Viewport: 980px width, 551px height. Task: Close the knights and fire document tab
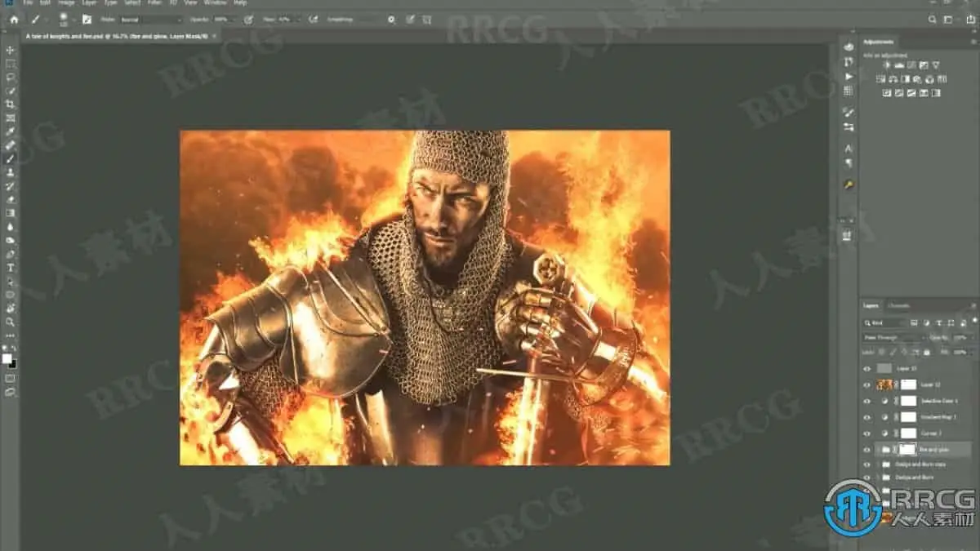(x=216, y=36)
